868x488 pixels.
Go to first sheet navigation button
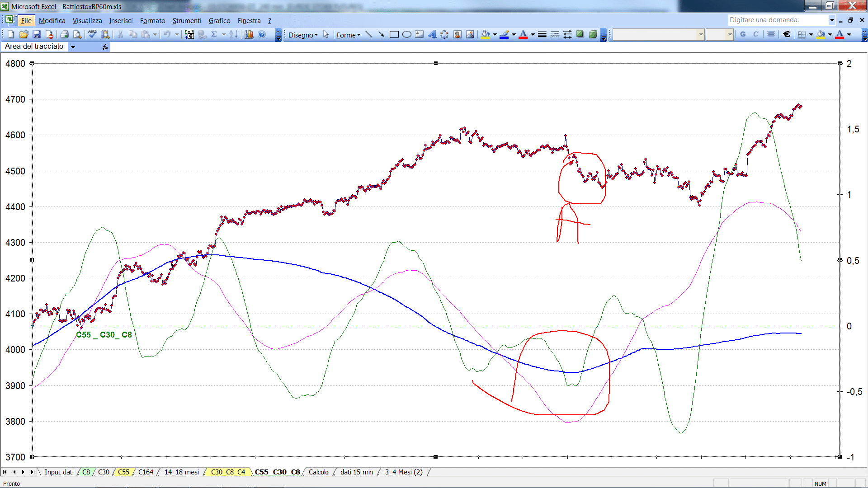(x=5, y=472)
